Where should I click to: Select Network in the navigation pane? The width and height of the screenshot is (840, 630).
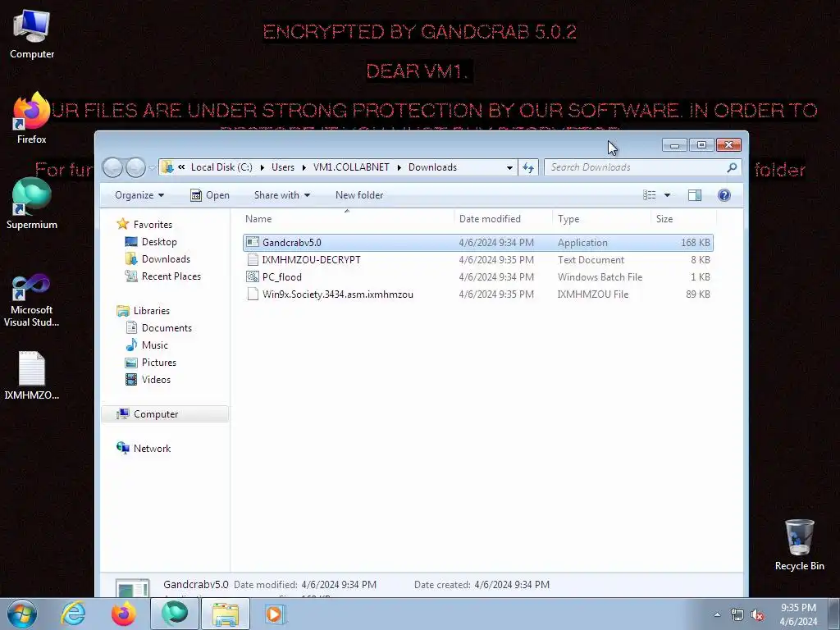tap(152, 449)
